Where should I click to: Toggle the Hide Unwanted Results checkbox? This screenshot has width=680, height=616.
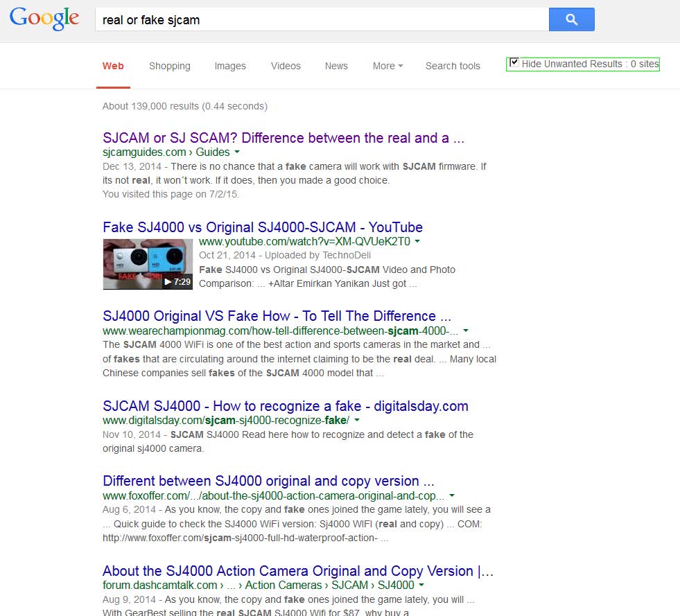pos(514,62)
